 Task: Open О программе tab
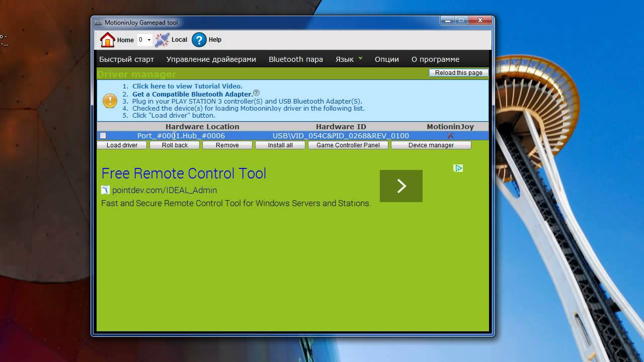(435, 59)
